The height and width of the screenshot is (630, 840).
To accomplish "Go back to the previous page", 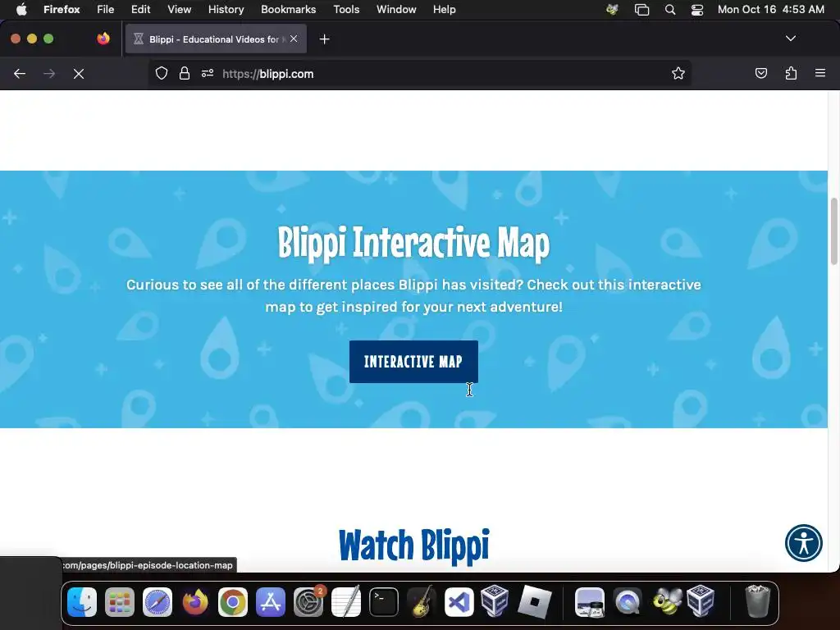I will click(x=20, y=74).
